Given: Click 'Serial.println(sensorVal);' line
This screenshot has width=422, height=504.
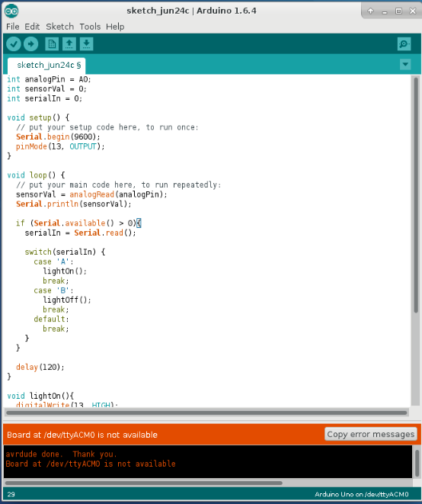Looking at the screenshot, I should point(74,204).
